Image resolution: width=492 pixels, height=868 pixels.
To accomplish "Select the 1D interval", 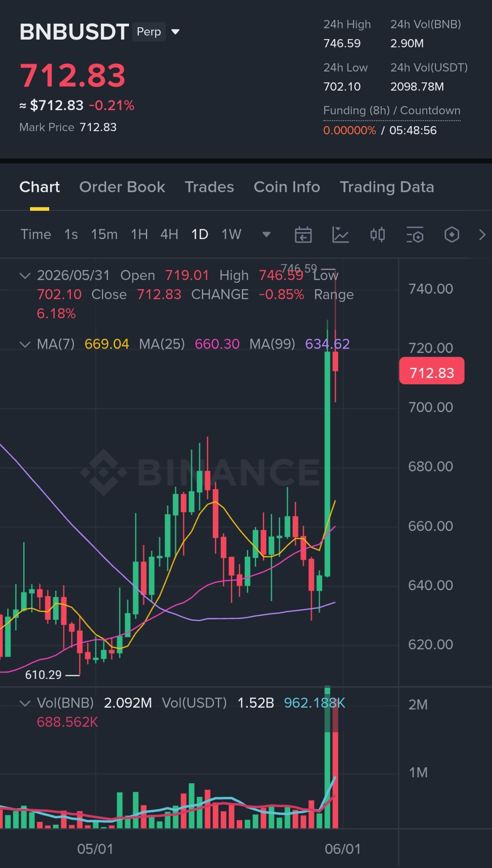I will (x=200, y=235).
